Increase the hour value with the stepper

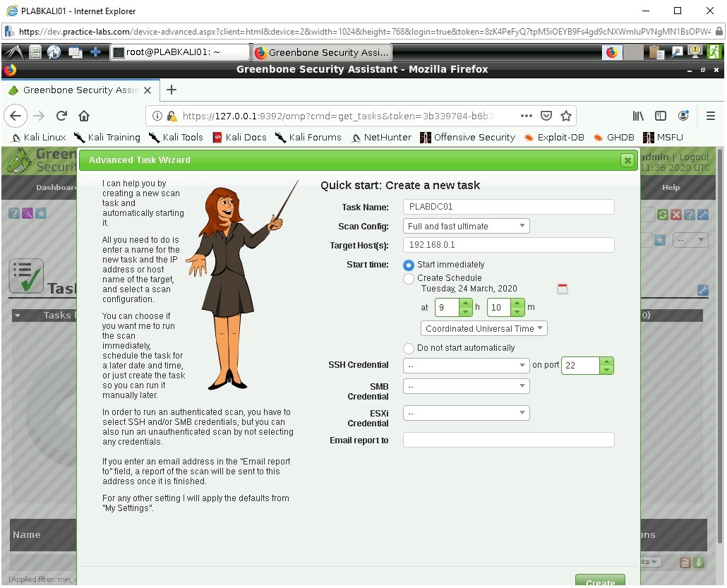pos(465,304)
